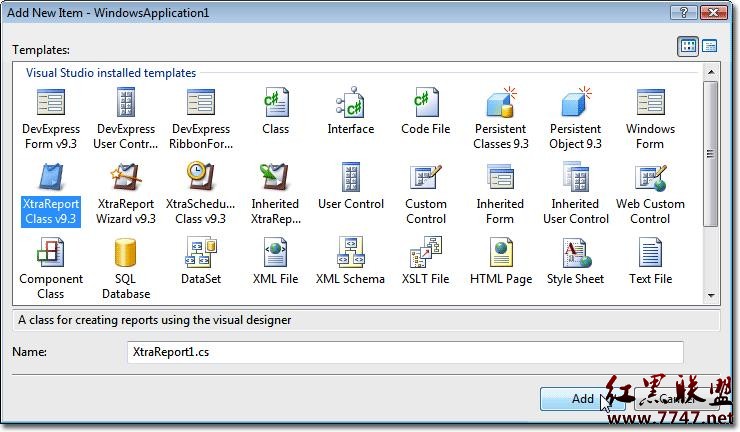Viewport: 740px width, 432px height.
Task: Choose the Custom Control template
Action: (426, 194)
